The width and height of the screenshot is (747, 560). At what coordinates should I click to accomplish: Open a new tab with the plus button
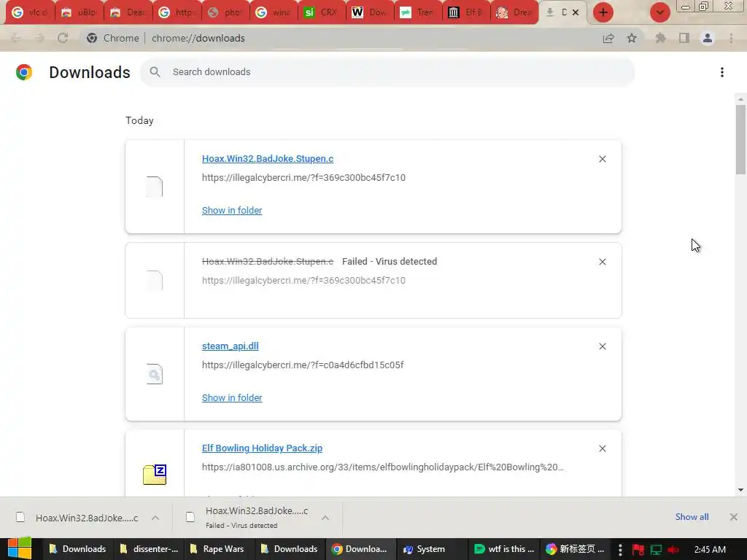pyautogui.click(x=603, y=12)
